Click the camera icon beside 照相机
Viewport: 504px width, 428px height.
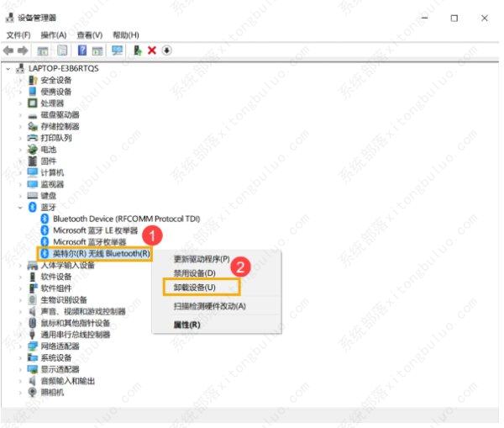[33, 392]
